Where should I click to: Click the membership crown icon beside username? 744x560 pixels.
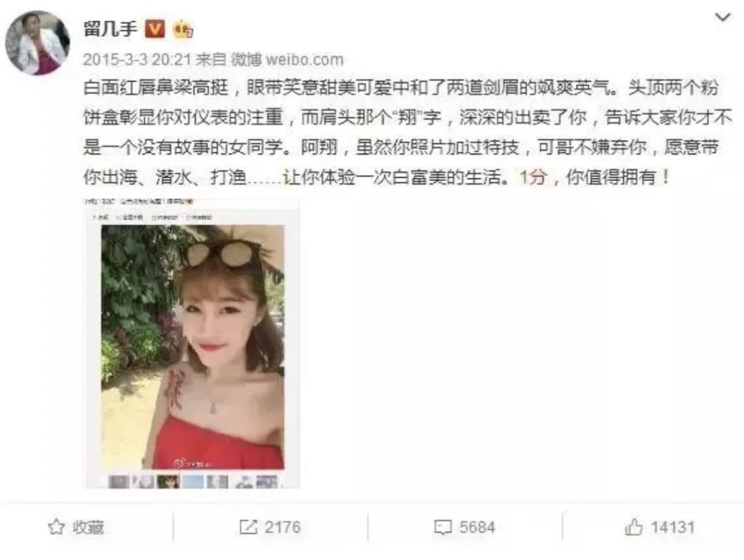pyautogui.click(x=183, y=30)
